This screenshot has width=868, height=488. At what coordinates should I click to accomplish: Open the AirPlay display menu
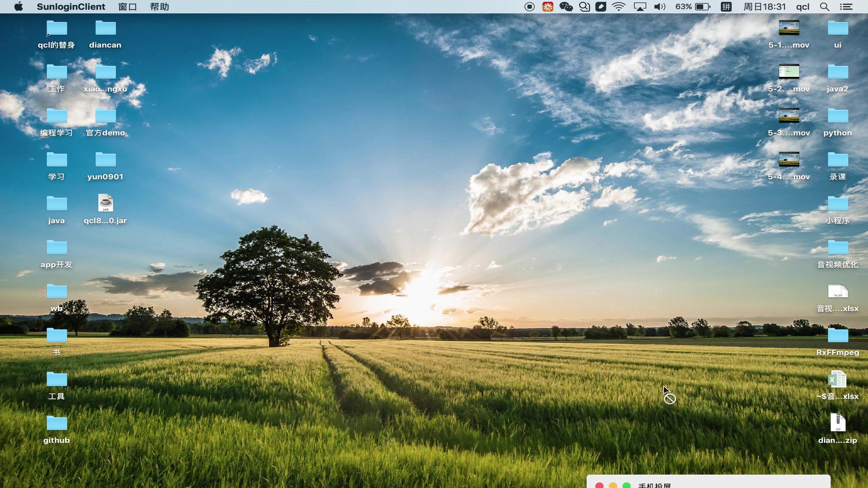point(640,7)
